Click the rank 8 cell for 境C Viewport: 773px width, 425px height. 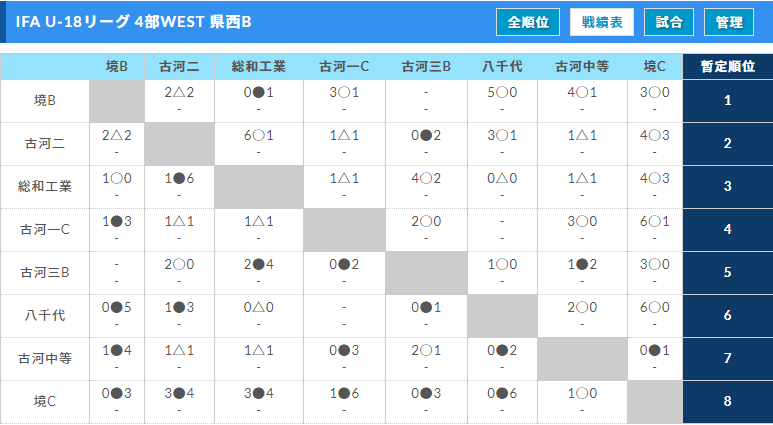(727, 401)
